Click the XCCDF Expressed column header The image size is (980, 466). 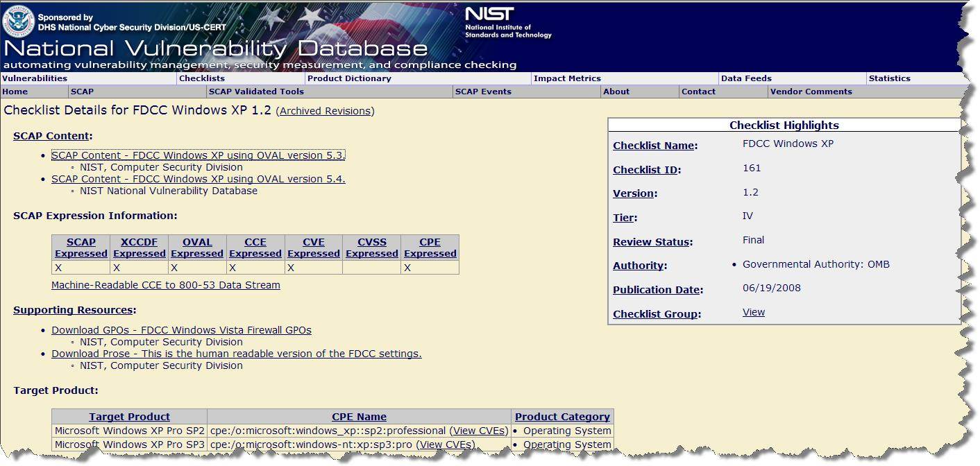coord(140,248)
